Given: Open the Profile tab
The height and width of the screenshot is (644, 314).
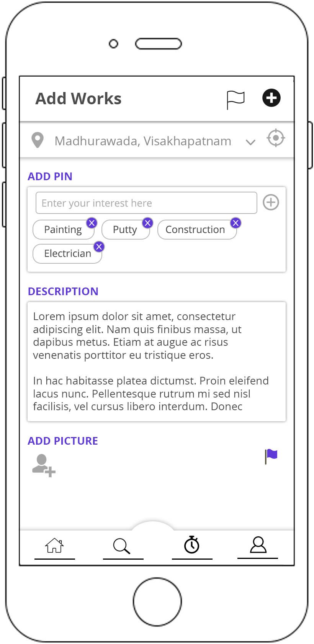Looking at the screenshot, I should tap(258, 545).
